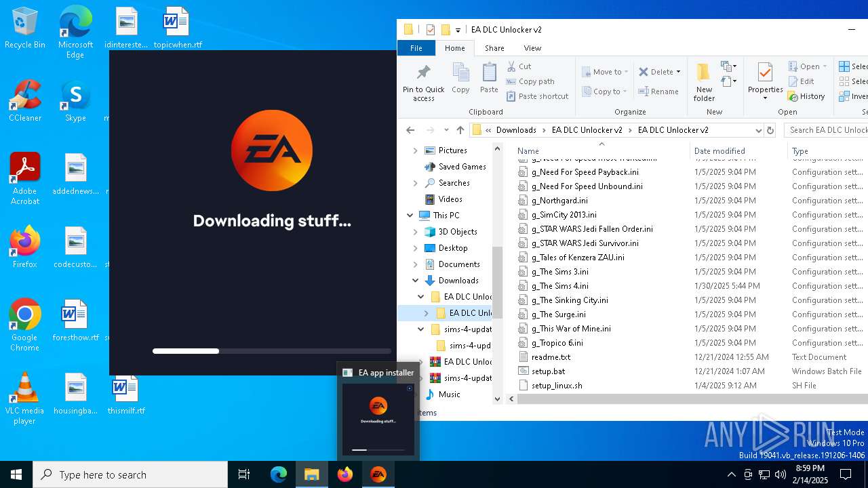Click the Paste ribbon icon
Viewport: 868px width, 488px height.
[x=489, y=78]
